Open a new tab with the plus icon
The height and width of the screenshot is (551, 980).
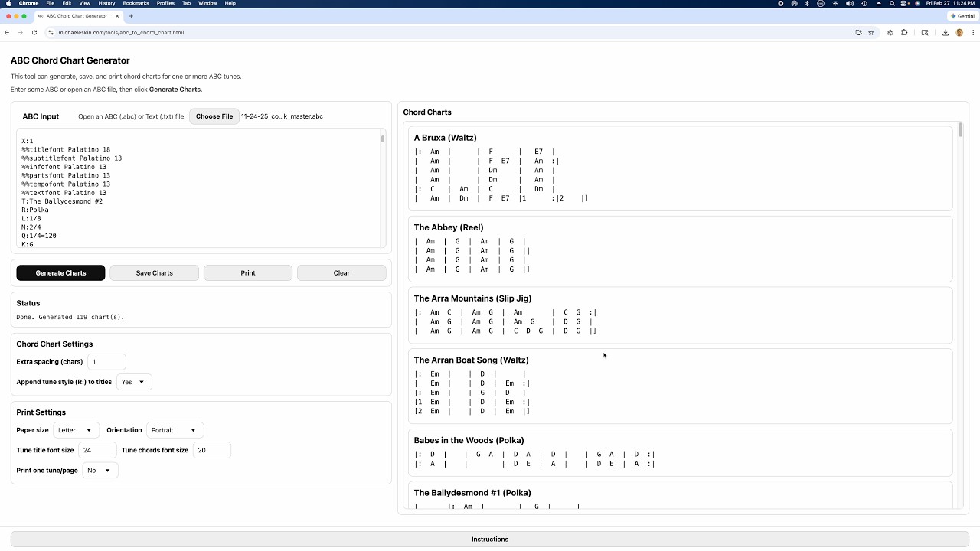pyautogui.click(x=131, y=15)
